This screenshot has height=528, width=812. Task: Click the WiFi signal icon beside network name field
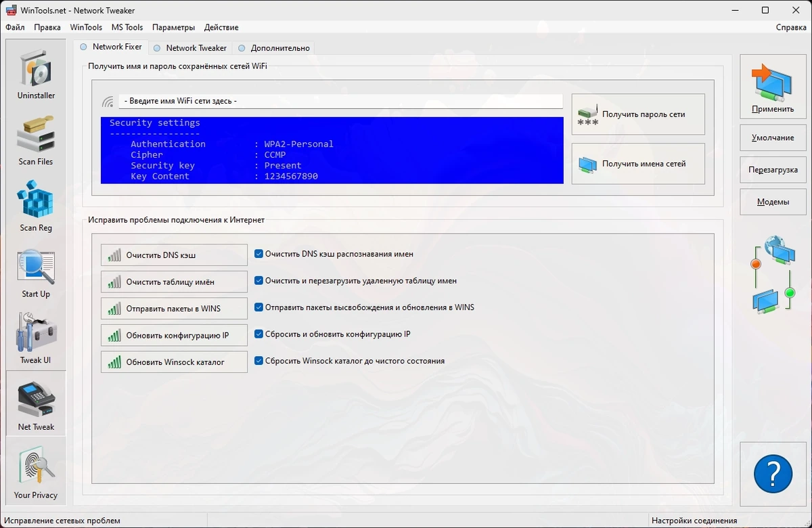coord(108,102)
